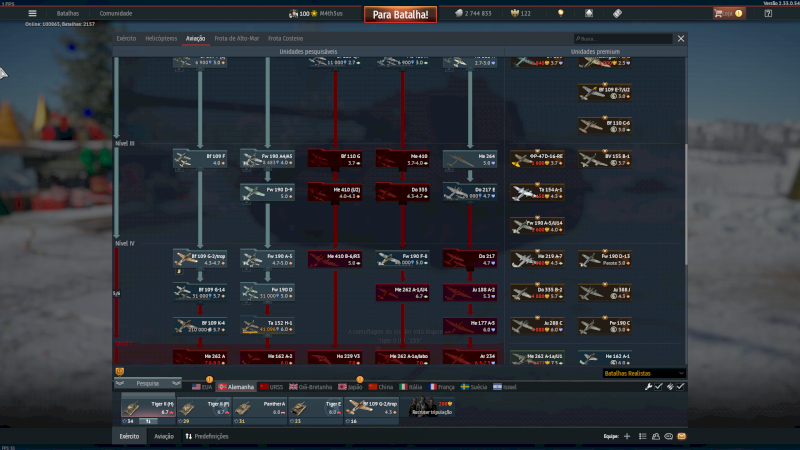Open the warbonds shop icon
The width and height of the screenshot is (800, 450).
pyautogui.click(x=589, y=13)
